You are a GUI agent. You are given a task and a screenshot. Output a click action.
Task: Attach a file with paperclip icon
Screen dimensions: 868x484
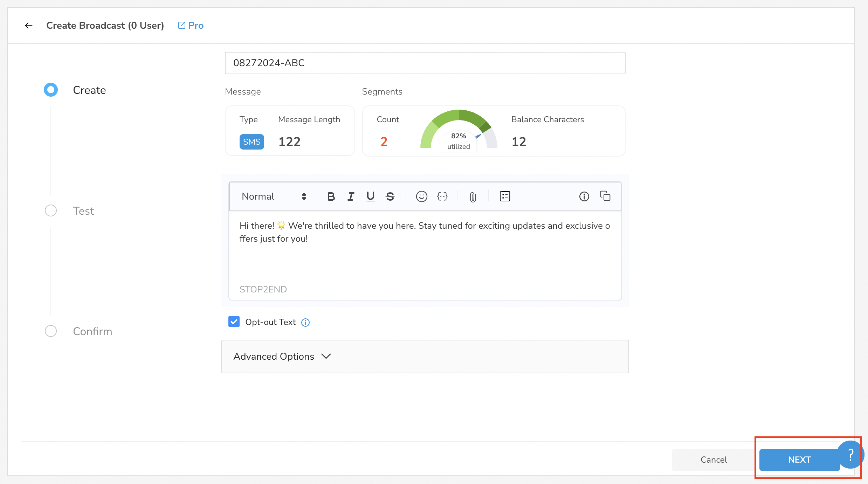pos(473,197)
